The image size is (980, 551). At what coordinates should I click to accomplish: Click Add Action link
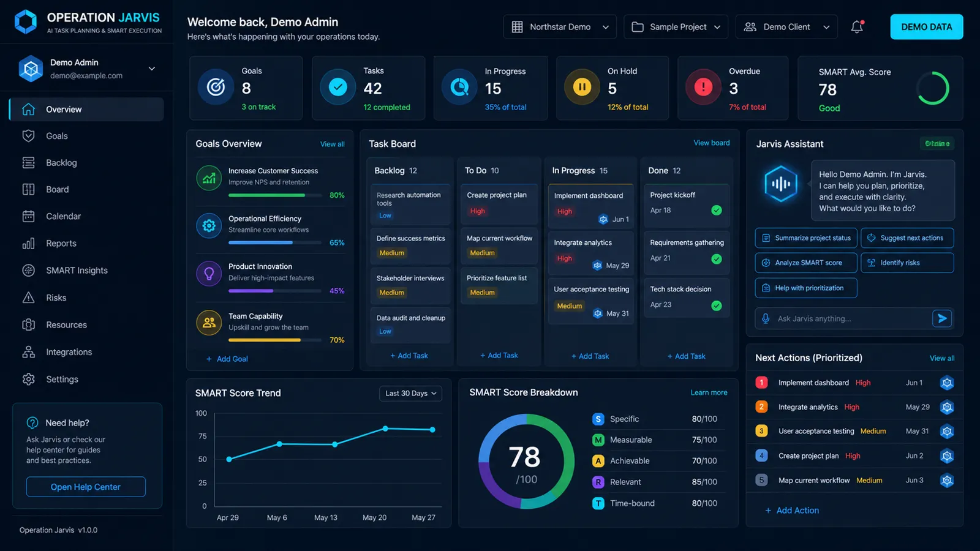(792, 511)
